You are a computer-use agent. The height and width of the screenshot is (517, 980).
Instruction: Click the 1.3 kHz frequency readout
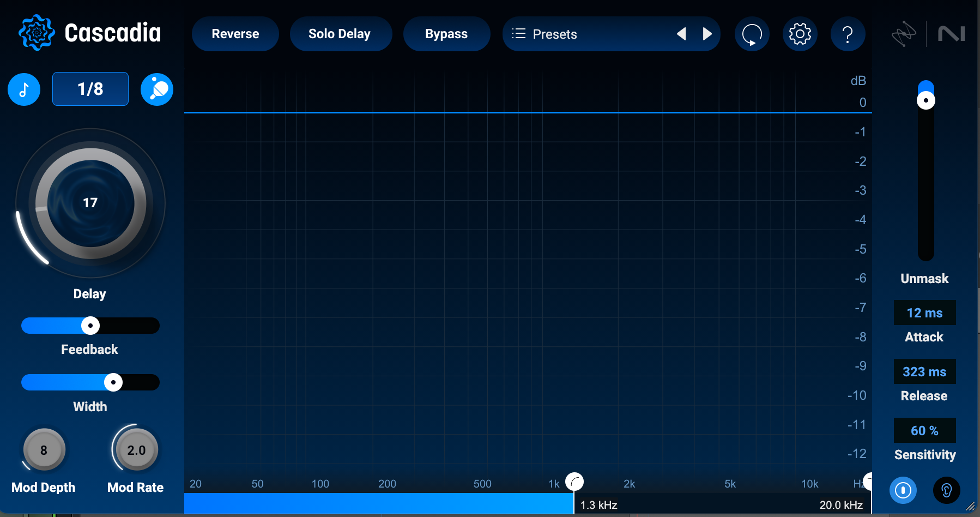click(599, 505)
